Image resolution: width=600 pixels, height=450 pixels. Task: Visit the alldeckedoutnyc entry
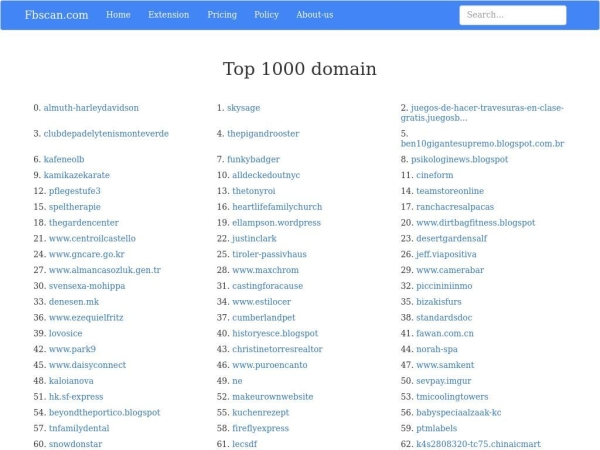click(x=266, y=175)
